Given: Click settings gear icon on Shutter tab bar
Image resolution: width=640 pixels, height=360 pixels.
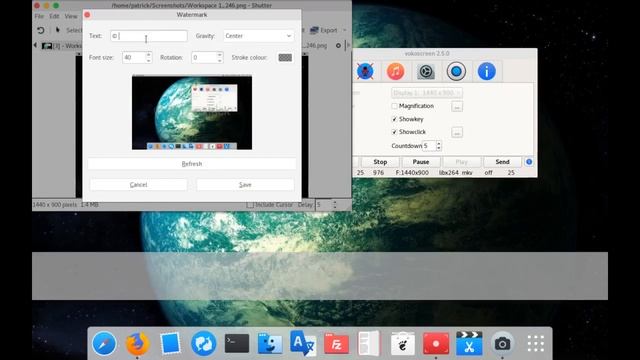Looking at the screenshot, I should 338,46.
